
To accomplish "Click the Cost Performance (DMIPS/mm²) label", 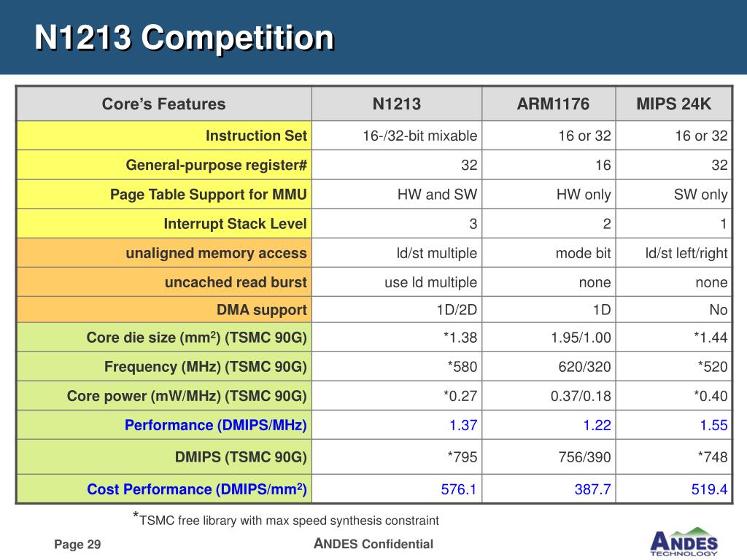I will pos(197,489).
